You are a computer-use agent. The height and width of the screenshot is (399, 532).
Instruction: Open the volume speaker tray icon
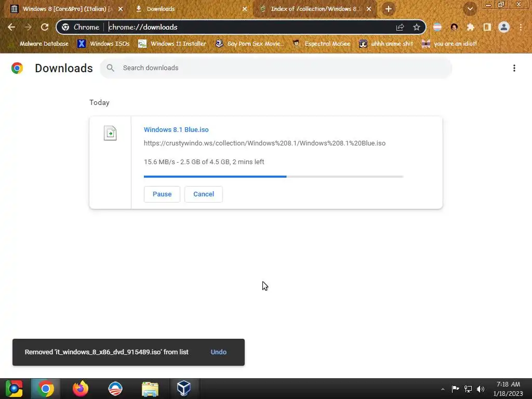(x=481, y=389)
